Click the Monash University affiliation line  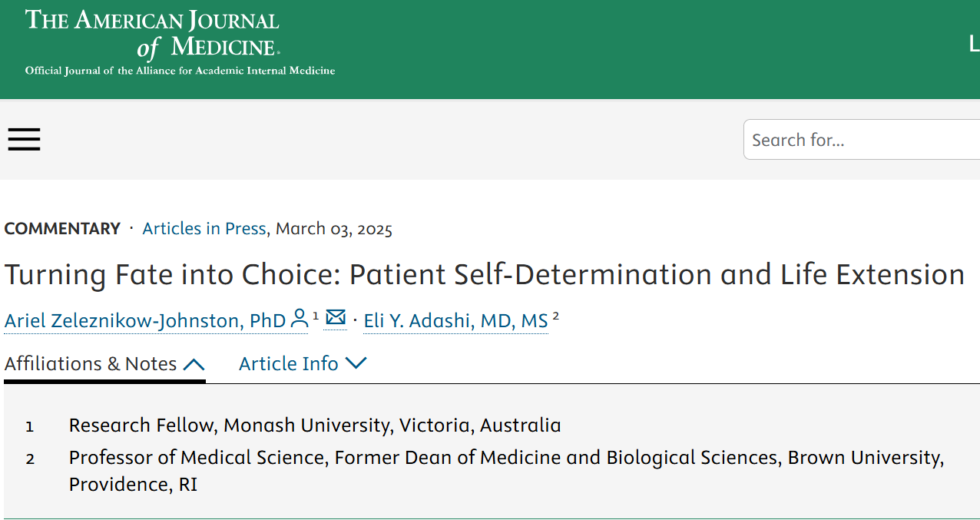click(315, 425)
